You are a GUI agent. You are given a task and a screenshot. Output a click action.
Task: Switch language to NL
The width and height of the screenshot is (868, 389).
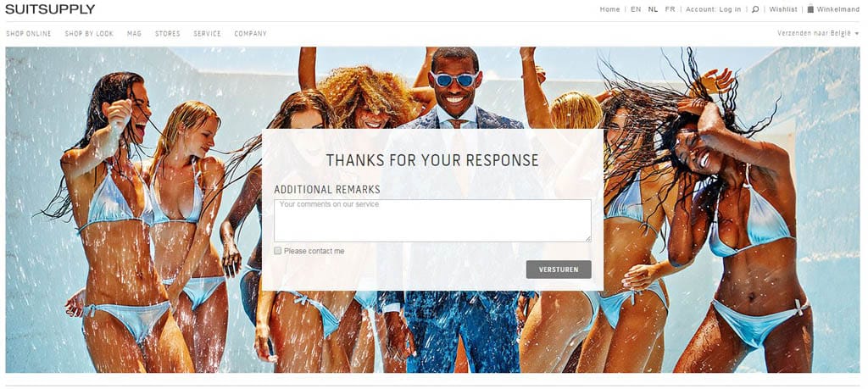pos(654,9)
